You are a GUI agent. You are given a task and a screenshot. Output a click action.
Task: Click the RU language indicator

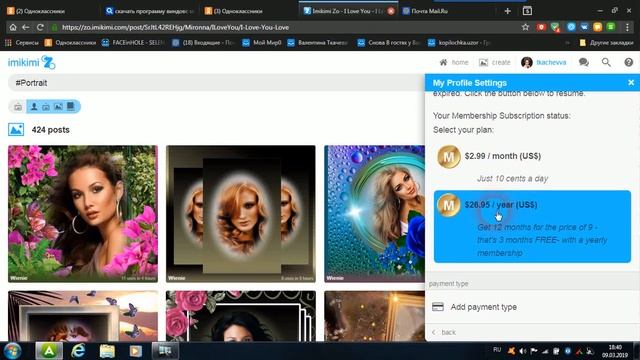click(497, 350)
